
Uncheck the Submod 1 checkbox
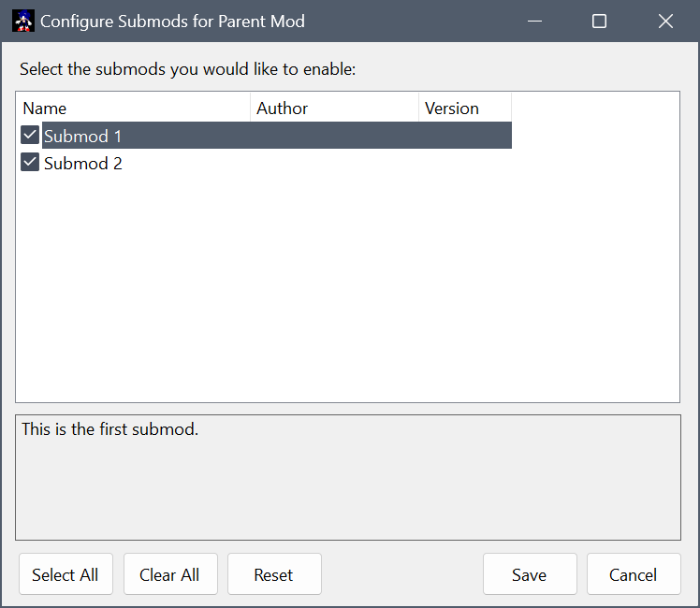click(x=30, y=136)
